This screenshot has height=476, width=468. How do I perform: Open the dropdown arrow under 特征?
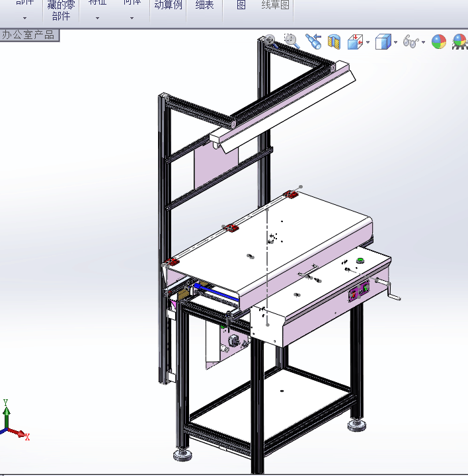[x=97, y=19]
